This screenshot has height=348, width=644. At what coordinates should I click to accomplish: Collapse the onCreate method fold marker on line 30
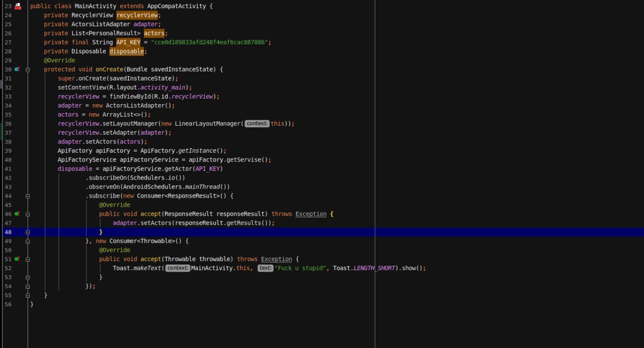pyautogui.click(x=28, y=69)
